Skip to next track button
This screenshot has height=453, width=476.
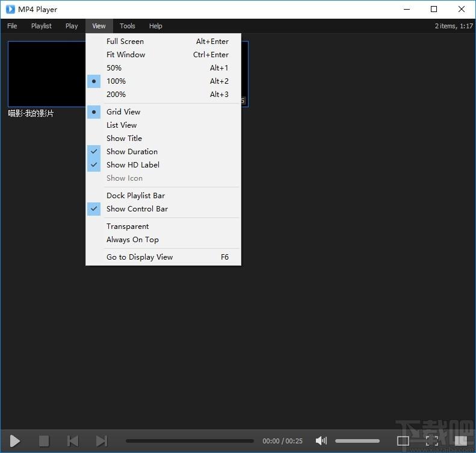point(102,441)
